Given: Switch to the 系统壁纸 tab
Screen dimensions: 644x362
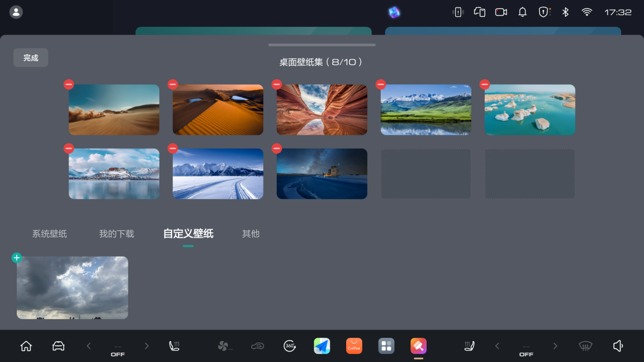Looking at the screenshot, I should [x=49, y=234].
